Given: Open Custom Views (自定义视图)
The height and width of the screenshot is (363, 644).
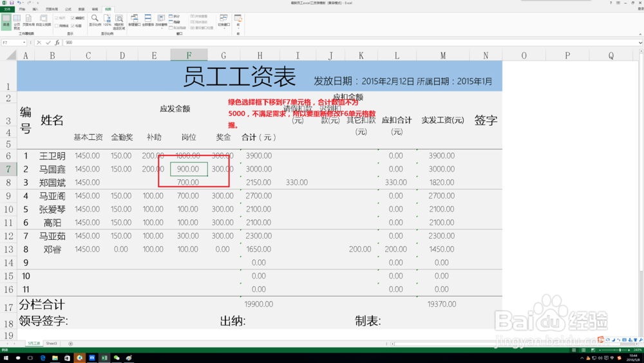Looking at the screenshot, I should coord(43,21).
